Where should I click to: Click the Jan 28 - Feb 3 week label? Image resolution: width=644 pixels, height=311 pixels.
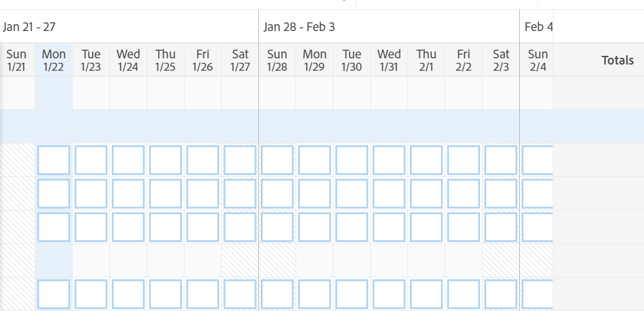(299, 27)
